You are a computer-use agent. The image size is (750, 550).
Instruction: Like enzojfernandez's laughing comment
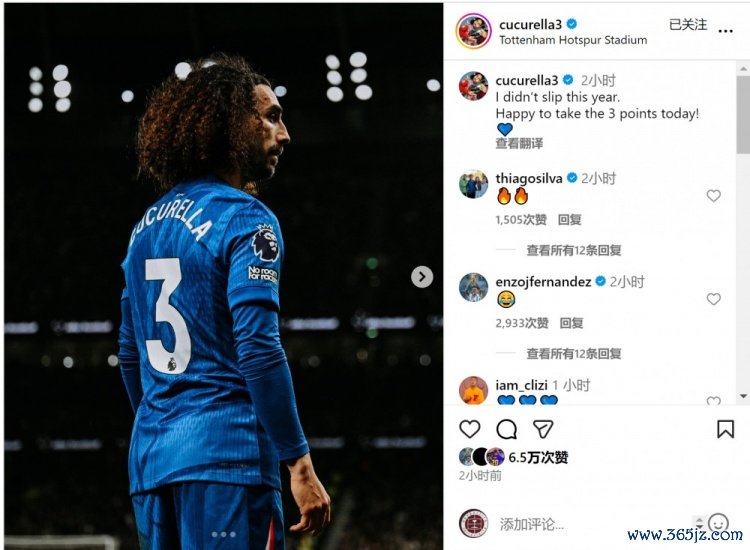(713, 298)
